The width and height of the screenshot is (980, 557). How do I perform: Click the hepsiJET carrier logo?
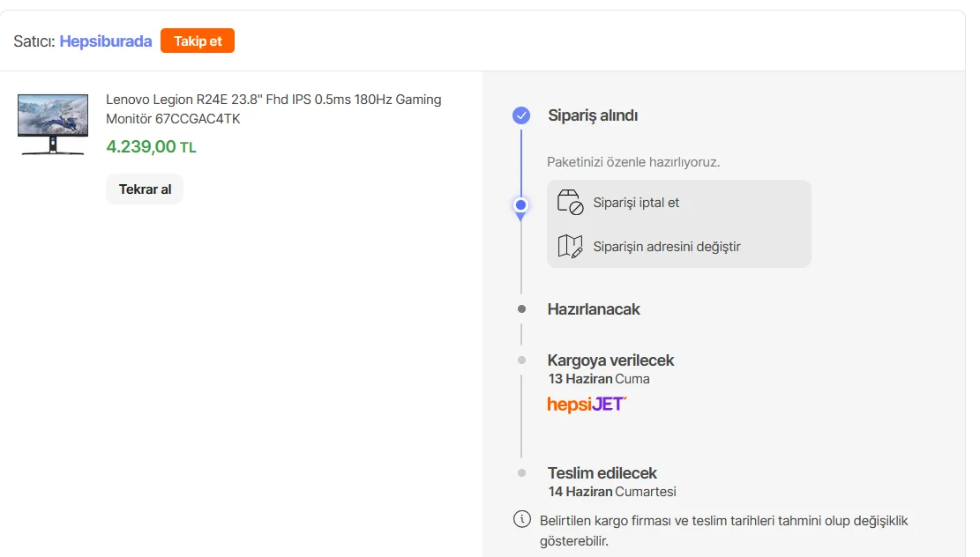tap(587, 405)
